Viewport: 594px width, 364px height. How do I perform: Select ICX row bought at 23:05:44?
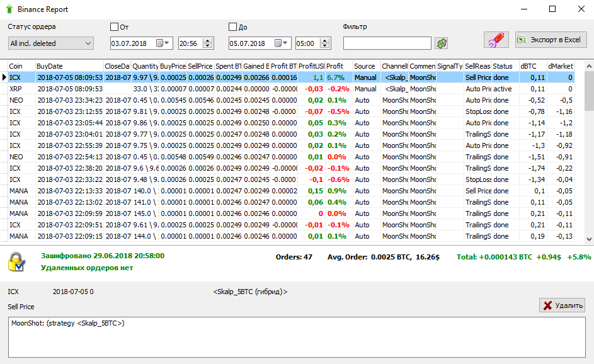(291, 123)
